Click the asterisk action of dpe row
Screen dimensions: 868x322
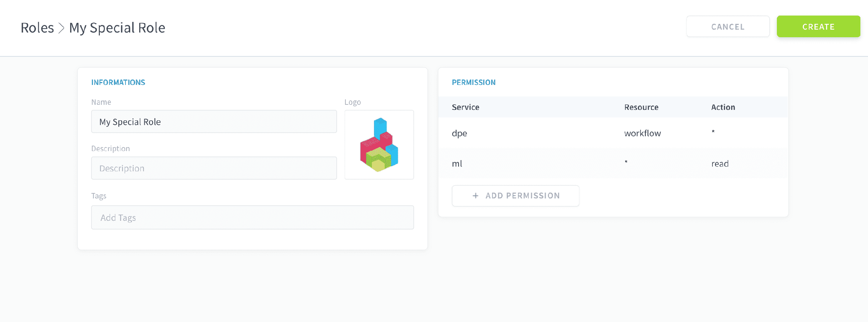click(713, 132)
